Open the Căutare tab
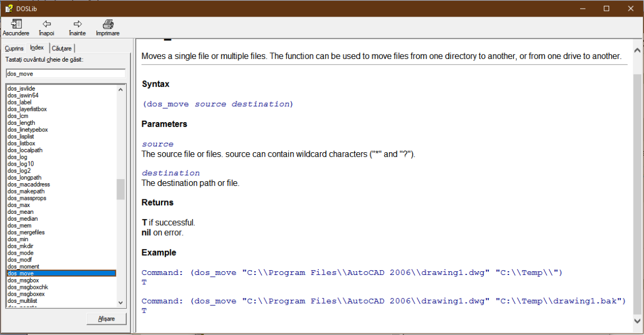 [x=62, y=48]
